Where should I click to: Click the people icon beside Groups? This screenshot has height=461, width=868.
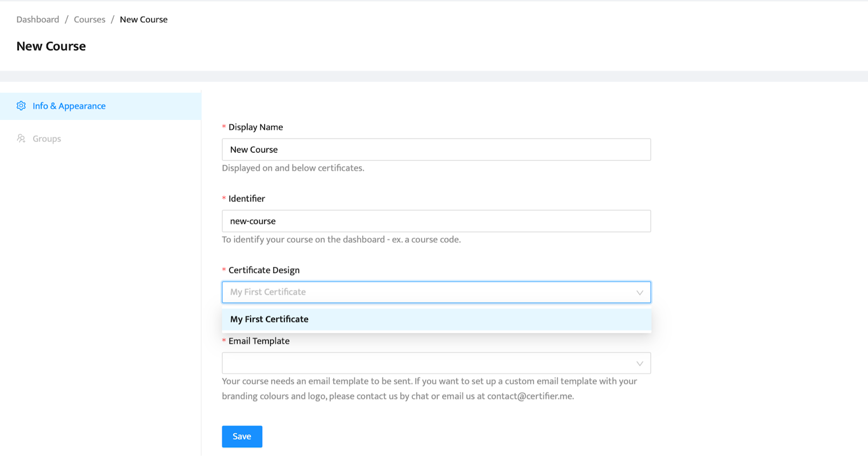click(x=21, y=138)
